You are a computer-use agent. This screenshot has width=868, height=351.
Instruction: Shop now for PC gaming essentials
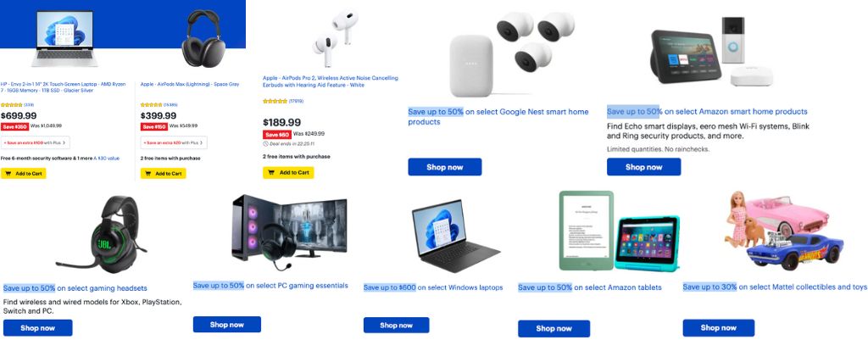(227, 325)
